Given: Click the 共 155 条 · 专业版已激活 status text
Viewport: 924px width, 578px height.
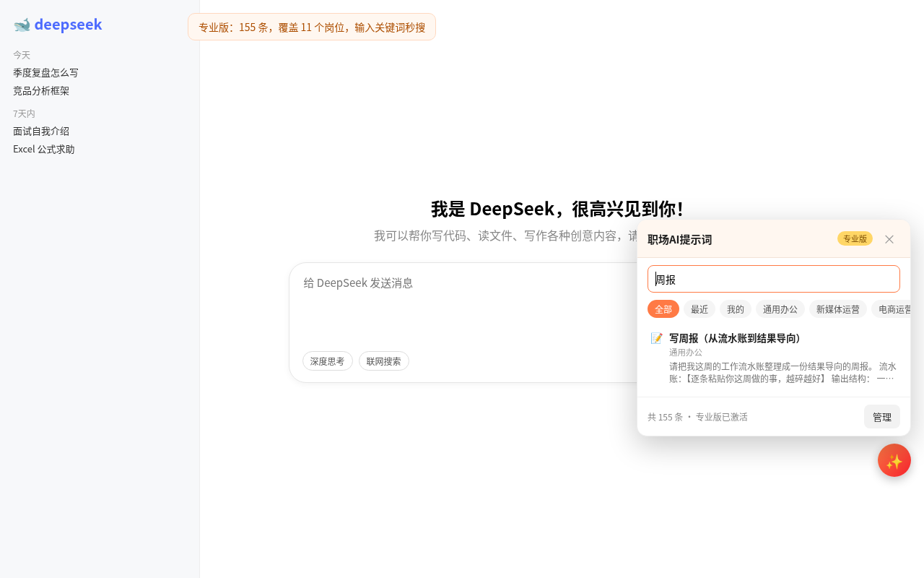Looking at the screenshot, I should pyautogui.click(x=697, y=417).
